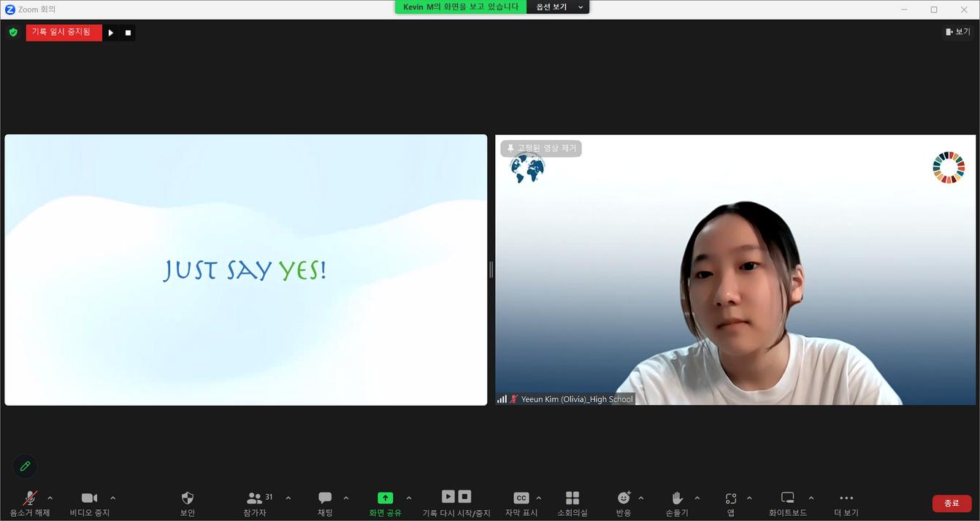Raise hand with 손들기
This screenshot has width=980, height=521.
tap(677, 503)
